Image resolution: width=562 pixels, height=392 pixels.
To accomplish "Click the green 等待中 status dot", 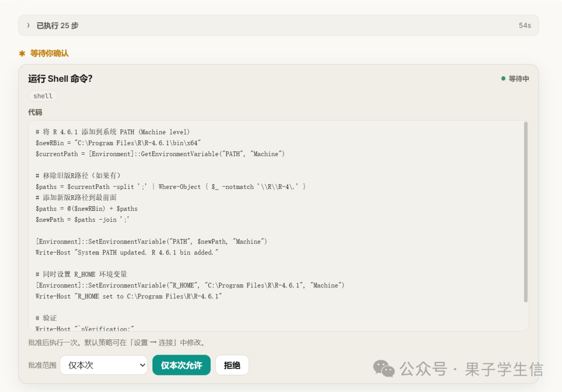I will (503, 79).
